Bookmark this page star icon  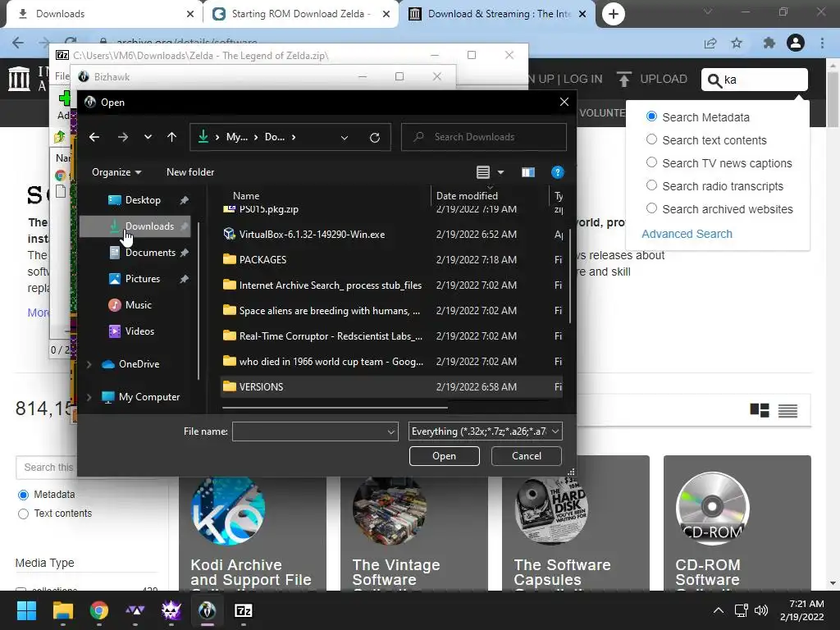[x=737, y=43]
